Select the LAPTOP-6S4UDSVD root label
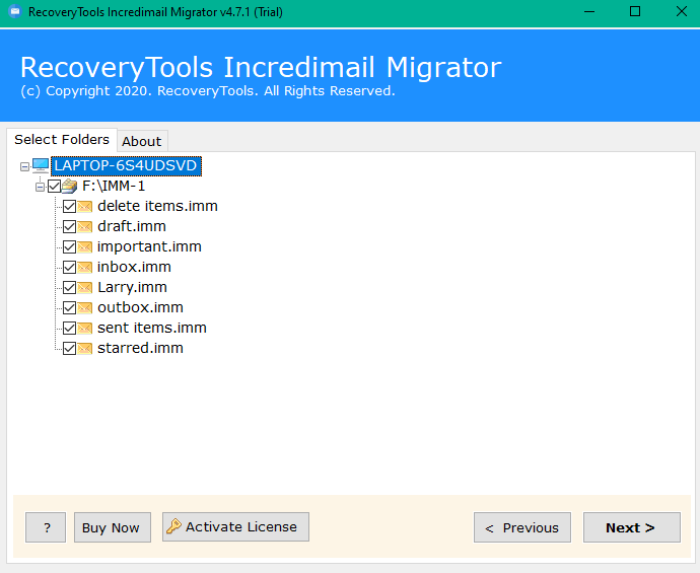Image resolution: width=700 pixels, height=573 pixels. point(126,166)
